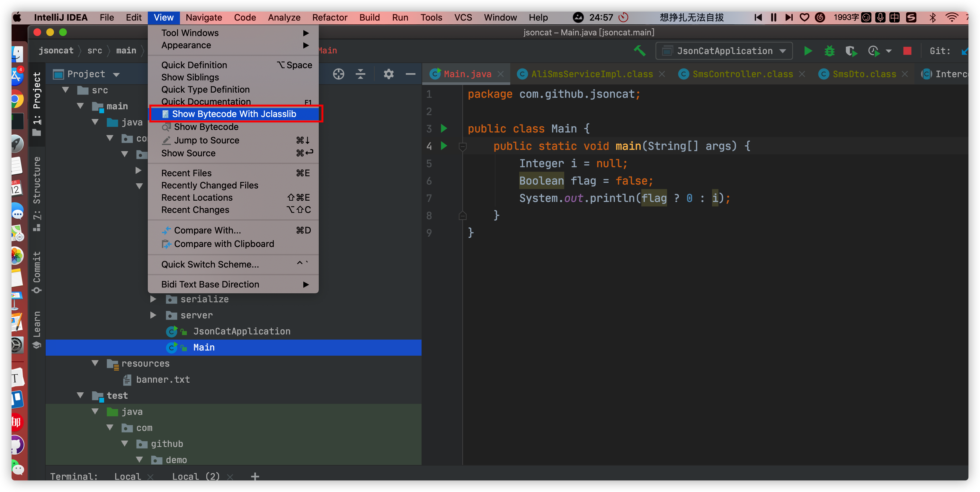Add a new terminal tab with plus

[x=255, y=476]
